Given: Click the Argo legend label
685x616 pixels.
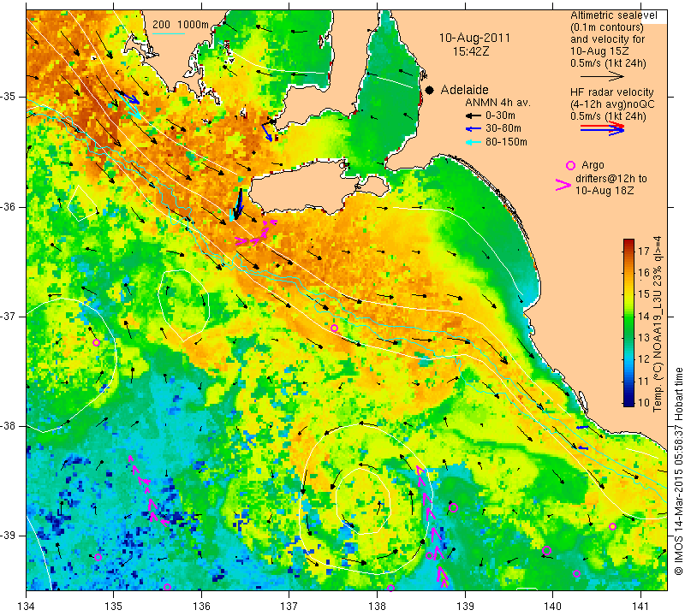Looking at the screenshot, I should pos(593,165).
